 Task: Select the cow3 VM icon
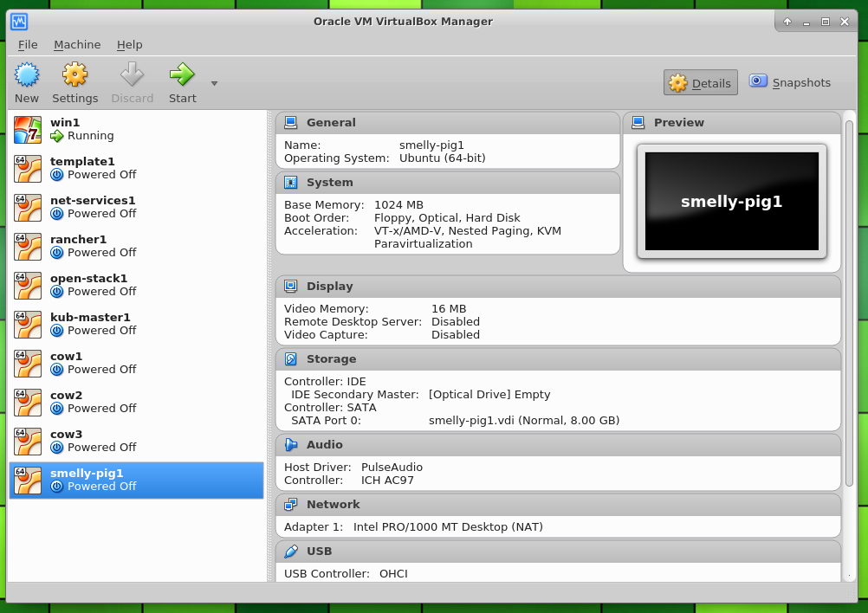tap(28, 442)
